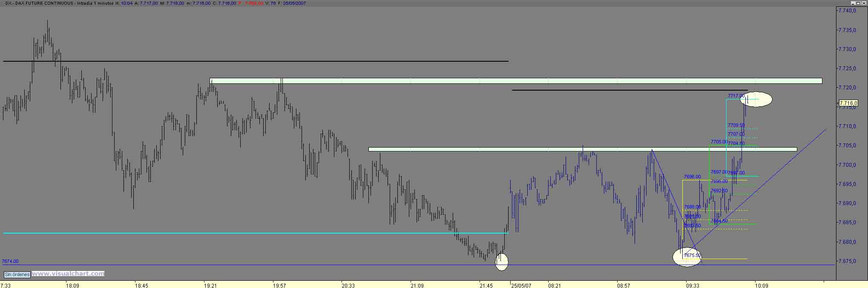Click the 7674.00 horizontal level label

(10, 262)
